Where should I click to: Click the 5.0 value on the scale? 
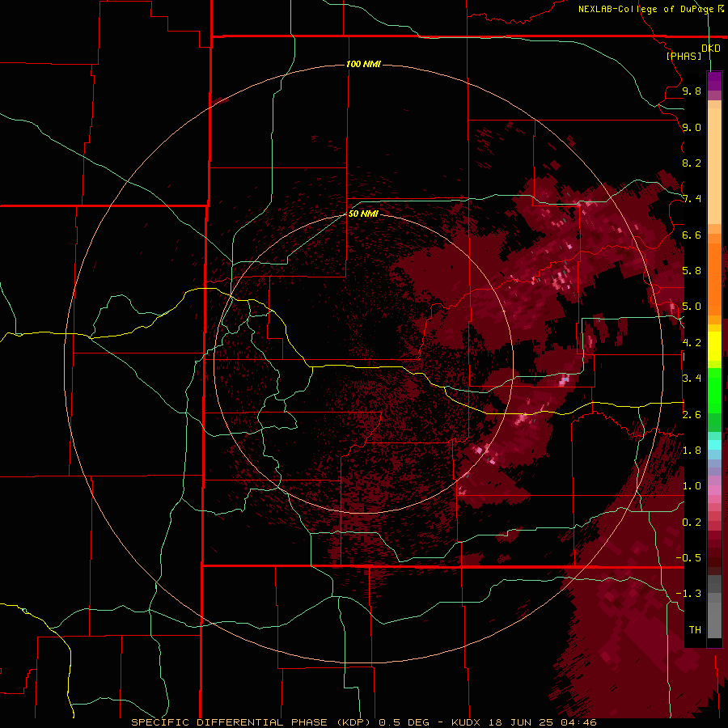point(692,307)
